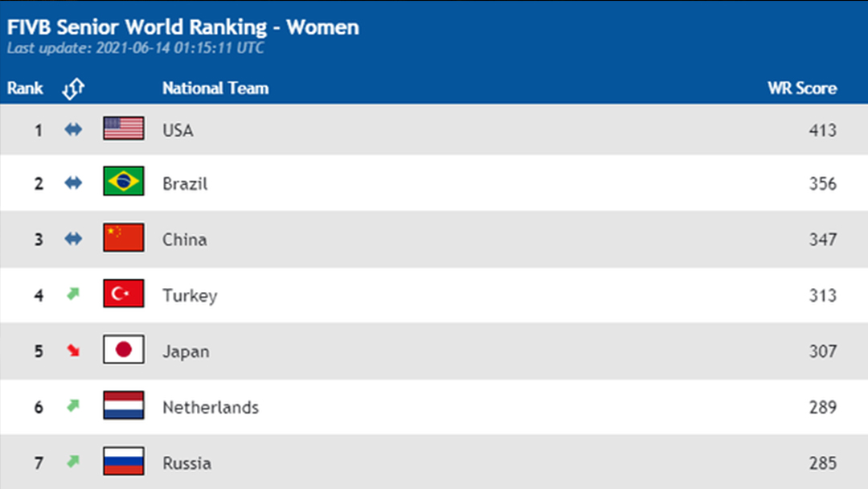Sort by the Rank column header
The height and width of the screenshot is (489, 868).
[x=25, y=88]
